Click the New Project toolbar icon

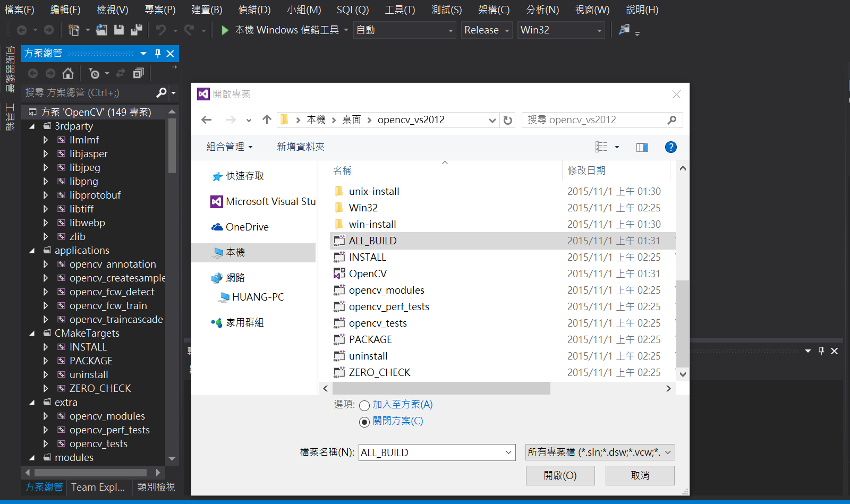[74, 30]
